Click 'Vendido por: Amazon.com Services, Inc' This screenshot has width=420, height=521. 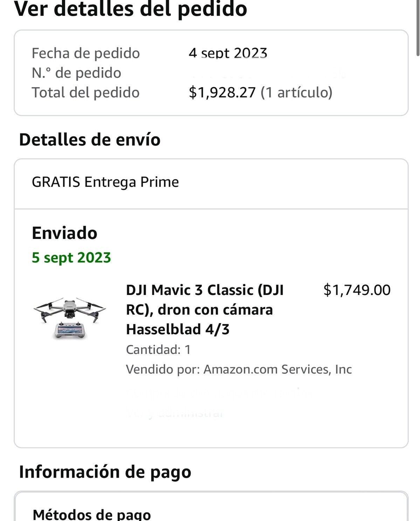pyautogui.click(x=239, y=369)
